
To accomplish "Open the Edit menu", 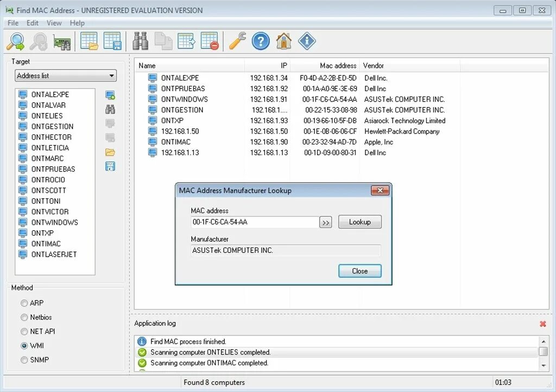I will [32, 23].
